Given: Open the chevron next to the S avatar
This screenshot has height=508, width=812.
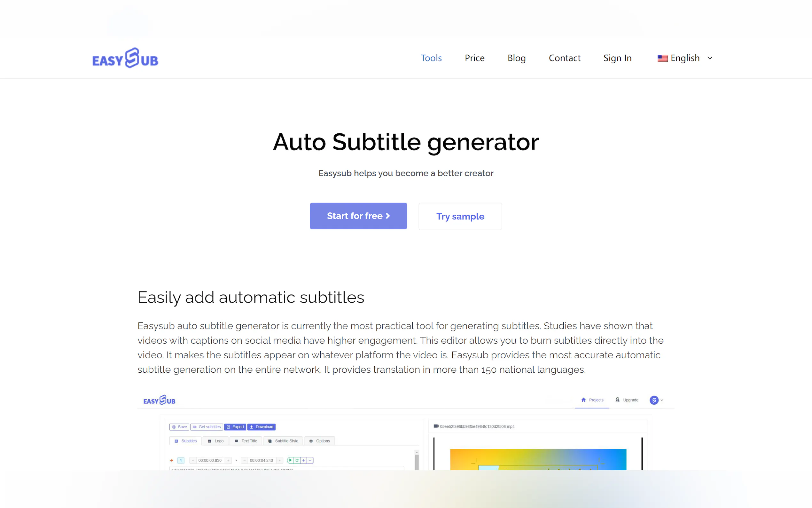Looking at the screenshot, I should [662, 400].
